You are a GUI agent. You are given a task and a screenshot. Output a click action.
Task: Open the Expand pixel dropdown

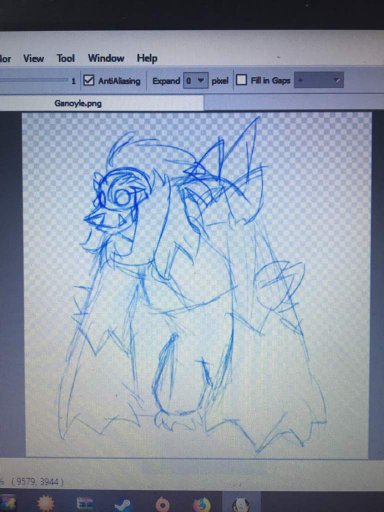coord(195,80)
